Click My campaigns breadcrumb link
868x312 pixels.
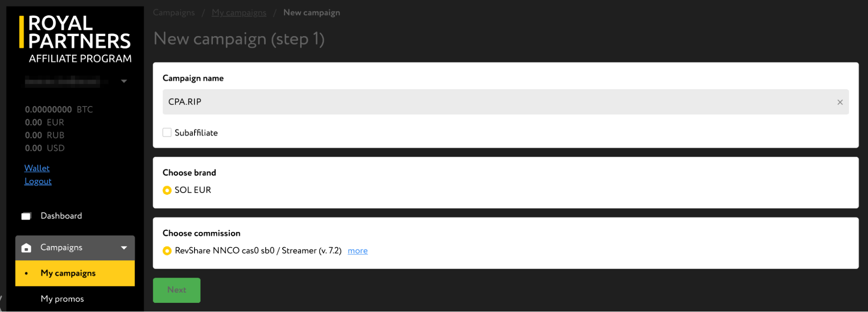pyautogui.click(x=239, y=13)
